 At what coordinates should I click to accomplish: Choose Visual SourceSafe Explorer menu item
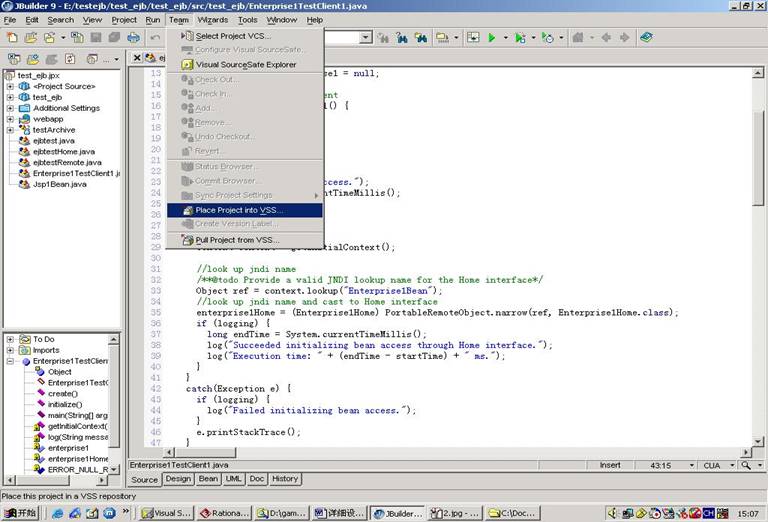click(x=245, y=65)
